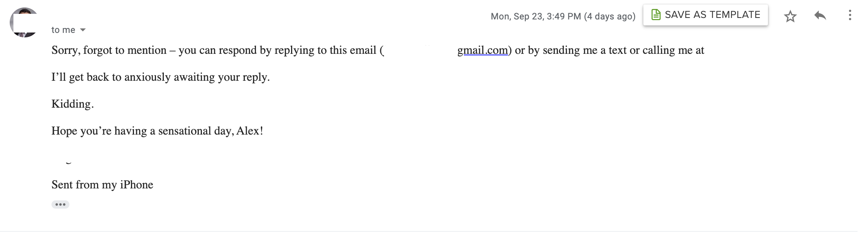Click the Save As Template button
Image resolution: width=868 pixels, height=240 pixels.
705,15
